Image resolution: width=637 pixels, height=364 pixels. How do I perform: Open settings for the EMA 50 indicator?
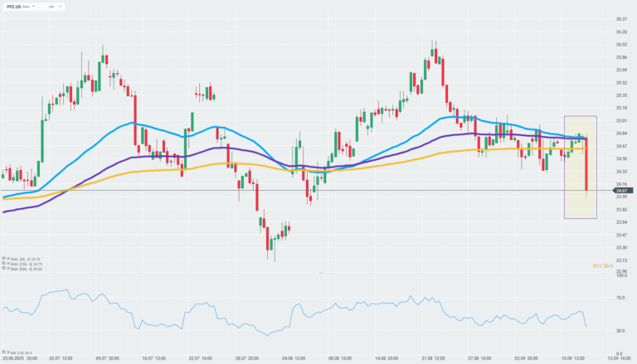pos(3,259)
